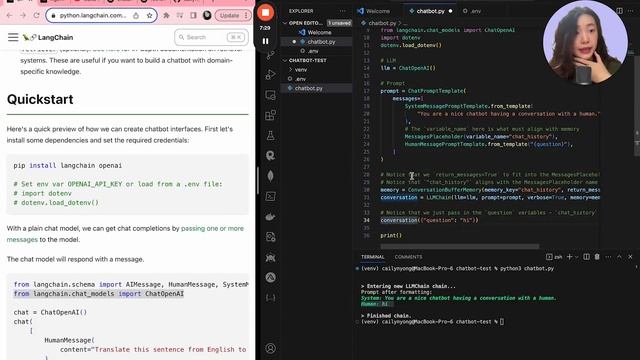
Task: Create a new terminal with the plus icon
Action: 569,257
